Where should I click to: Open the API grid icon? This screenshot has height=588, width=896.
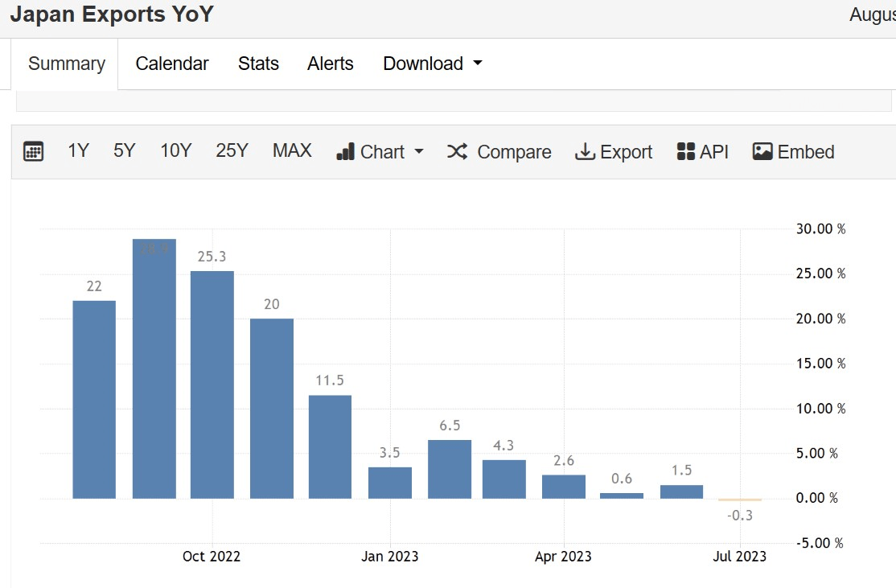(685, 150)
